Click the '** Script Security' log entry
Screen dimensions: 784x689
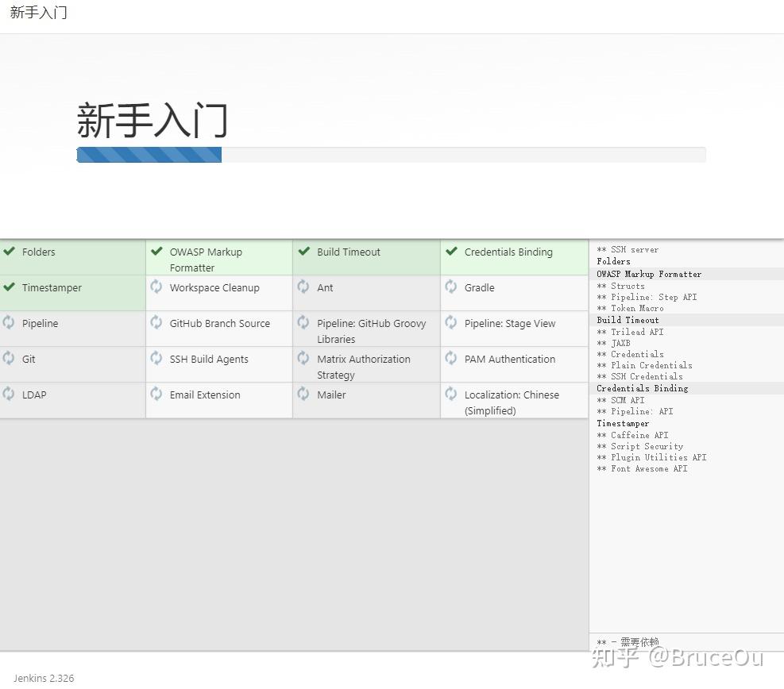640,446
